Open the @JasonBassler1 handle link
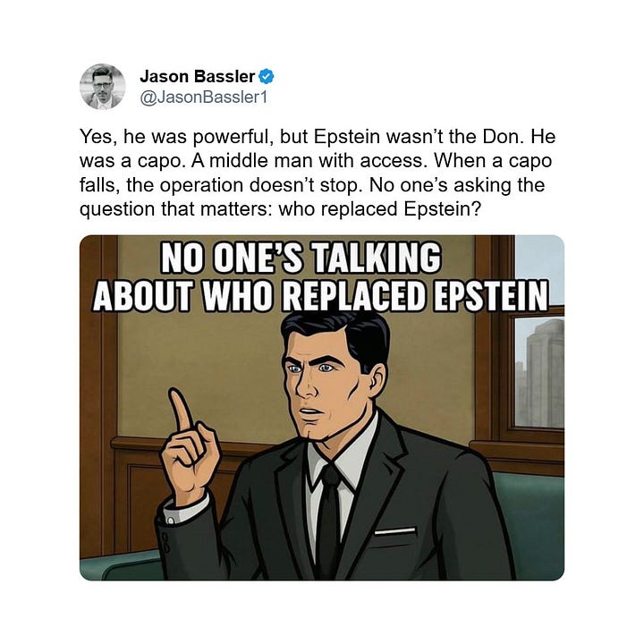This screenshot has height=644, width=644. tap(203, 97)
